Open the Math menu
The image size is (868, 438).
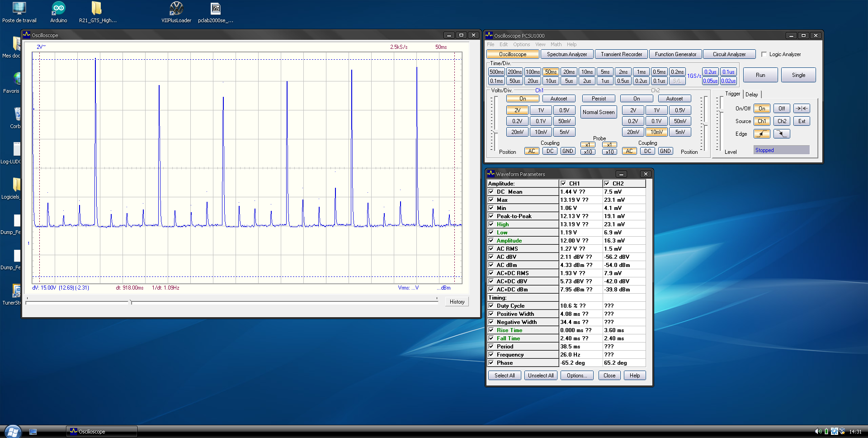[x=556, y=44]
